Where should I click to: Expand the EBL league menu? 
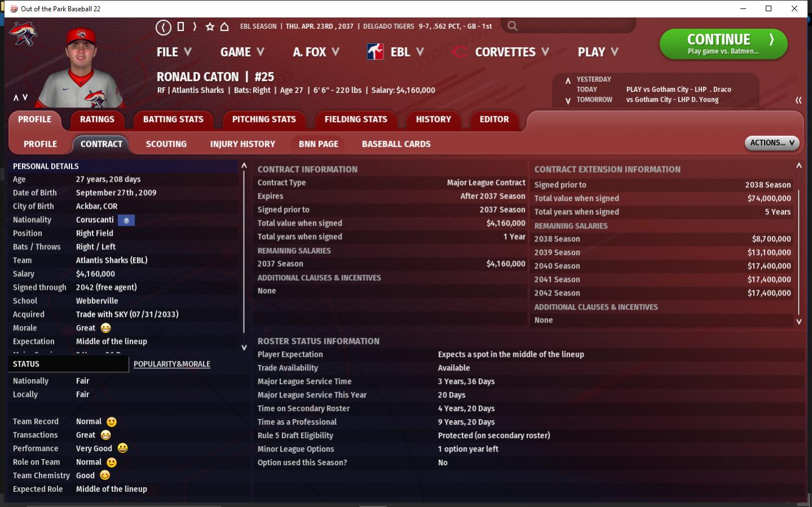coord(407,52)
